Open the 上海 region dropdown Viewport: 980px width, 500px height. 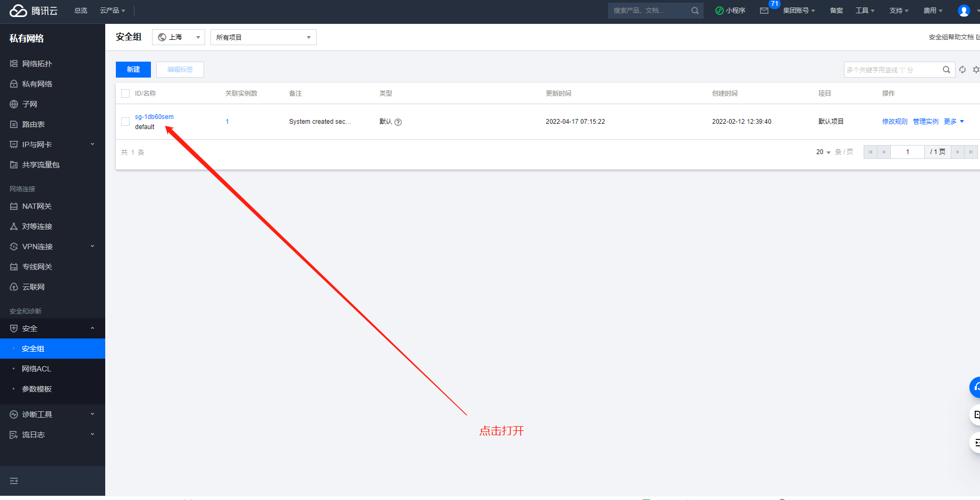(179, 37)
